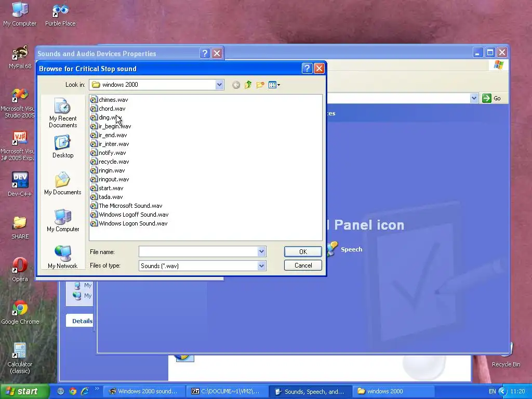The width and height of the screenshot is (532, 399).
Task: Select start.wav file
Action: point(107,188)
